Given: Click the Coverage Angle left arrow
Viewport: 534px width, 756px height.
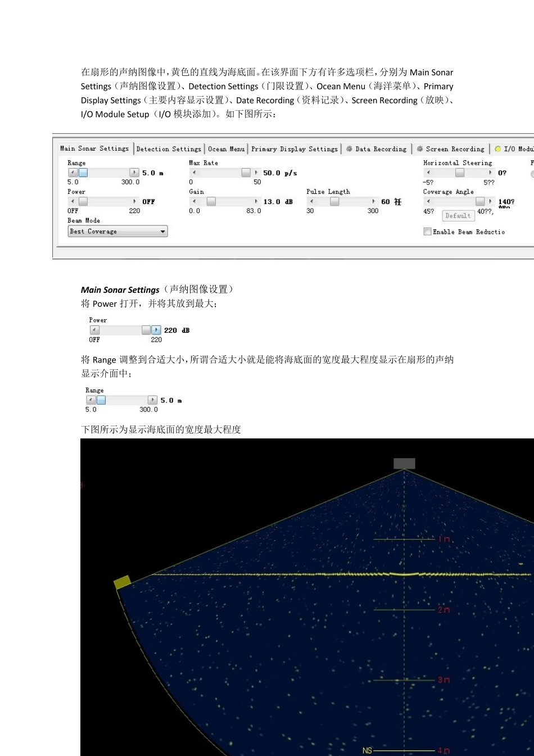Looking at the screenshot, I should [x=429, y=201].
